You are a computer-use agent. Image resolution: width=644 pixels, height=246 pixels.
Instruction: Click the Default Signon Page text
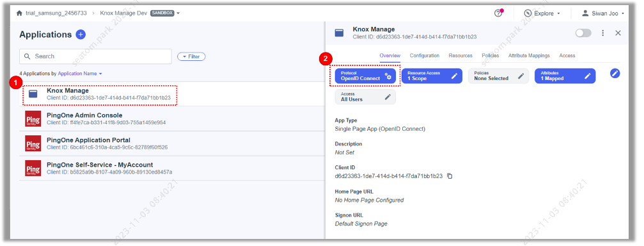point(361,224)
